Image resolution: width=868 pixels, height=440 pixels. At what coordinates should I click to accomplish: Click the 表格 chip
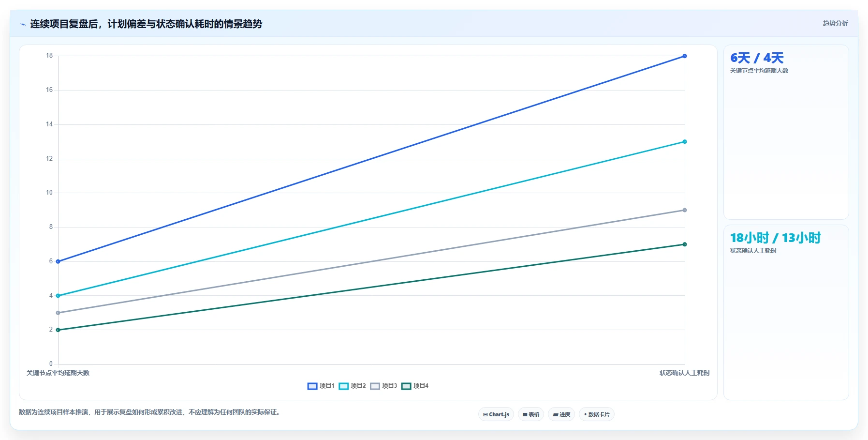531,414
